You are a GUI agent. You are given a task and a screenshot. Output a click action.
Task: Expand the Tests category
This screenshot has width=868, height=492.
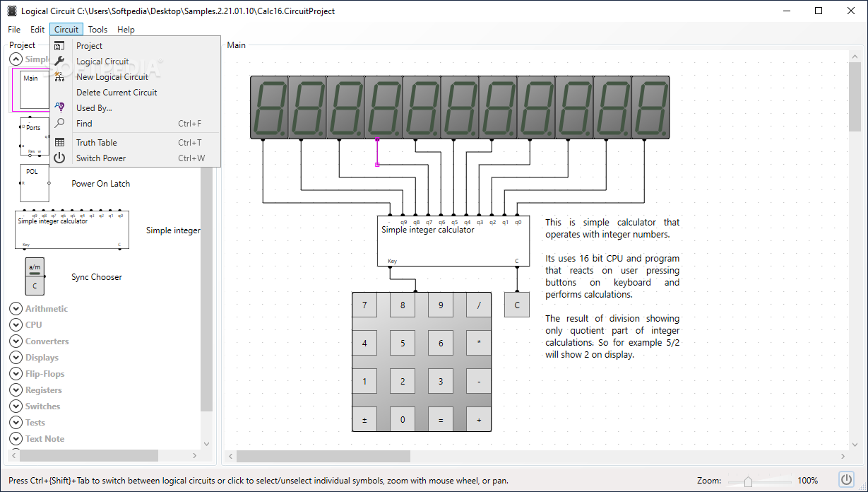click(x=16, y=422)
